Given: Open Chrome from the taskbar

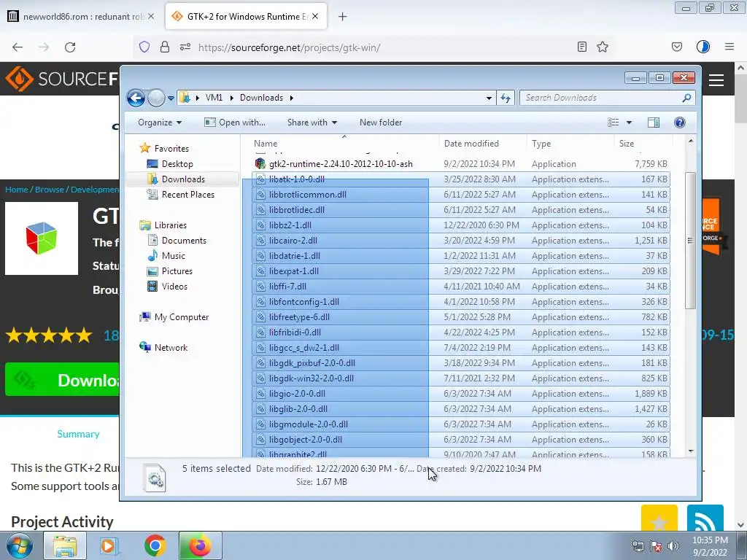Looking at the screenshot, I should pyautogui.click(x=155, y=545).
